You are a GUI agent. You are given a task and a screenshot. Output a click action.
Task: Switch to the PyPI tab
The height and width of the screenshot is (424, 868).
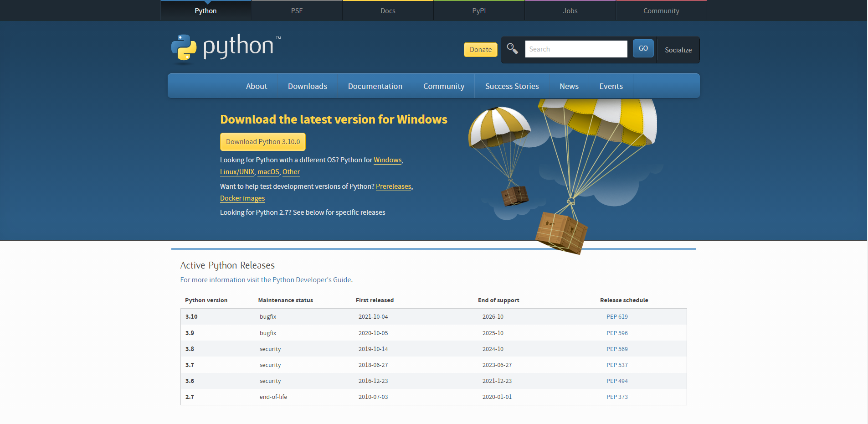click(x=479, y=10)
